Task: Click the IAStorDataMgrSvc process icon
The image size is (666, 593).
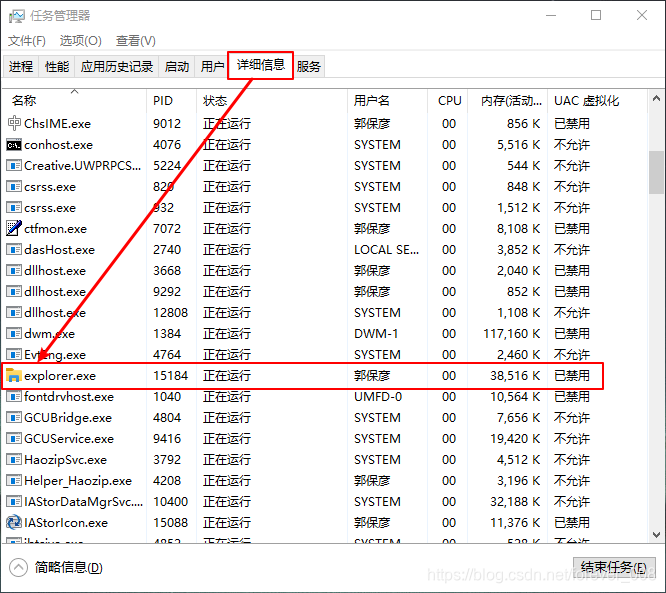Action: (x=14, y=502)
